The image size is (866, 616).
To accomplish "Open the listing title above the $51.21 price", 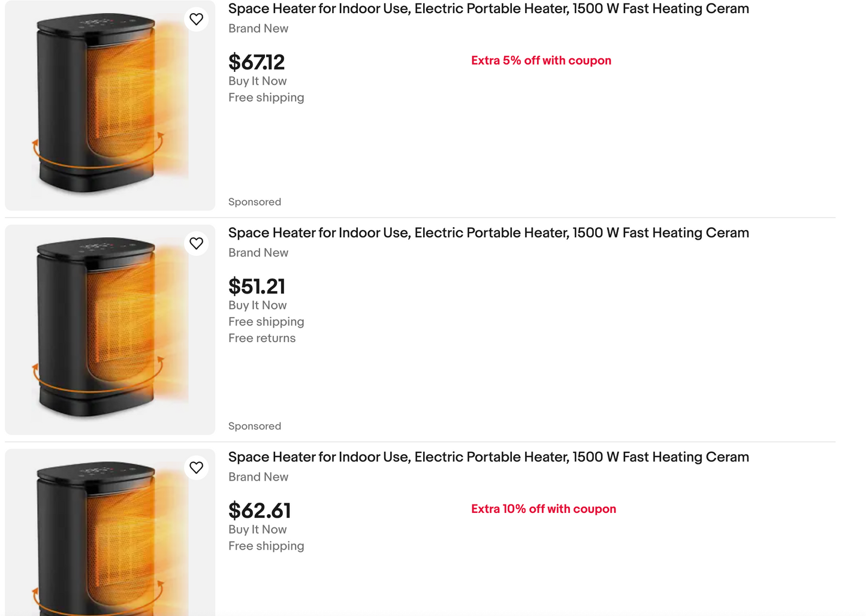I will tap(488, 233).
